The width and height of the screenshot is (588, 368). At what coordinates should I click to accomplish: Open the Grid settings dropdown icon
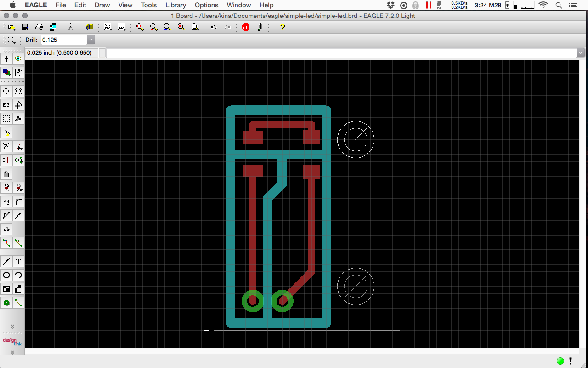point(12,40)
